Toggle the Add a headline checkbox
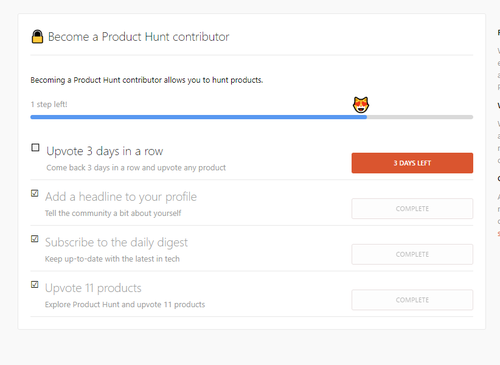 point(35,193)
